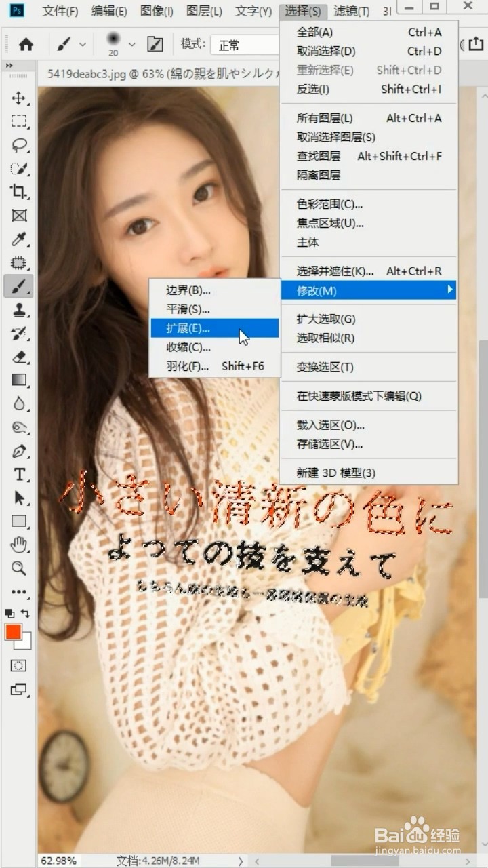This screenshot has height=868, width=488.
Task: Select the Rectangle shape tool
Action: [19, 521]
